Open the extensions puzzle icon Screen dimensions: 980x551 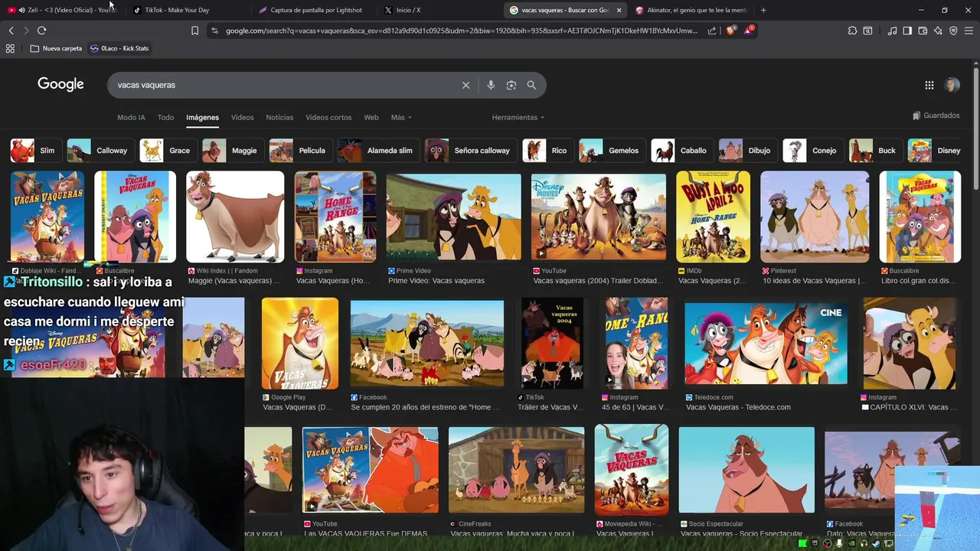tap(852, 31)
